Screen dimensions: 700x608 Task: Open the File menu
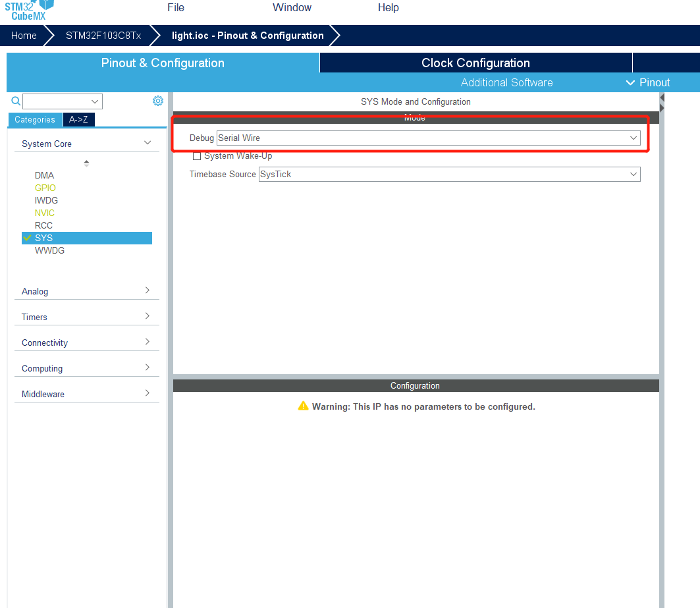pos(176,8)
